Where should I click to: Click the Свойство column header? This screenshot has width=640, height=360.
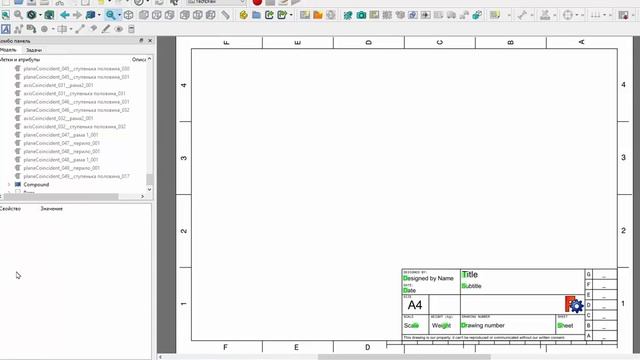(x=10, y=209)
